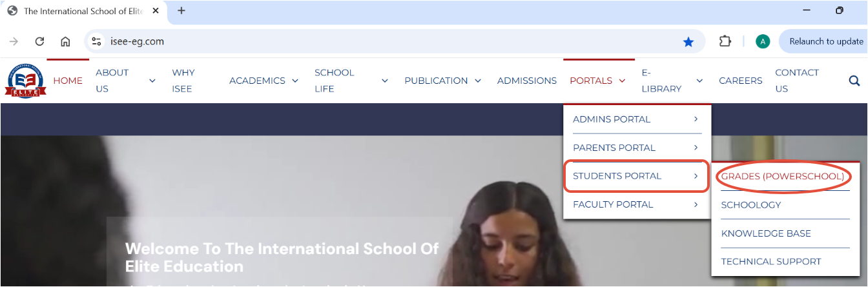Go to the browser home page icon
This screenshot has width=868, height=287.
tap(65, 41)
